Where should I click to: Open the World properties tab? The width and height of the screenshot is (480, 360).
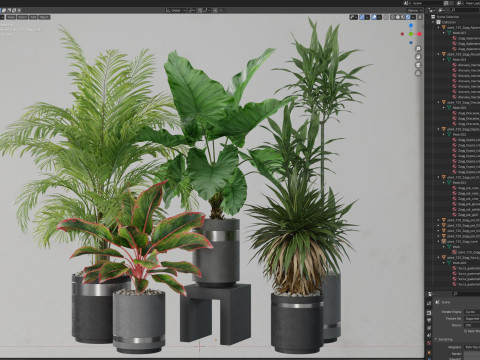coord(429,343)
